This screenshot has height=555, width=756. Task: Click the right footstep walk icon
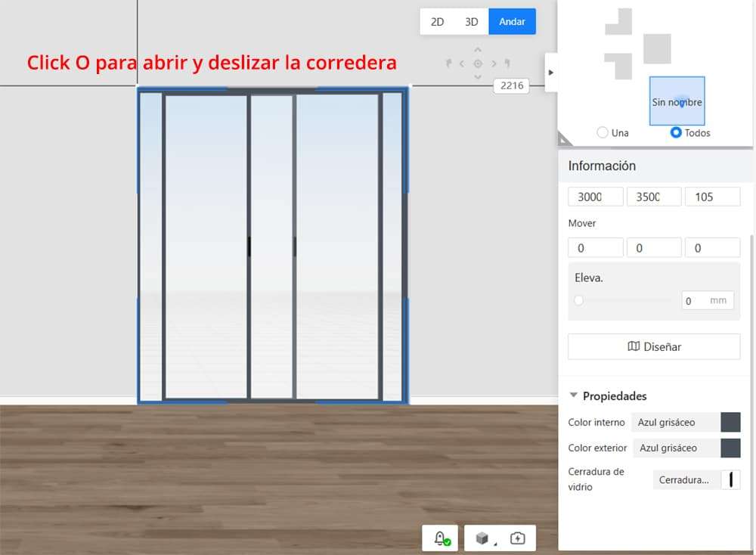507,64
